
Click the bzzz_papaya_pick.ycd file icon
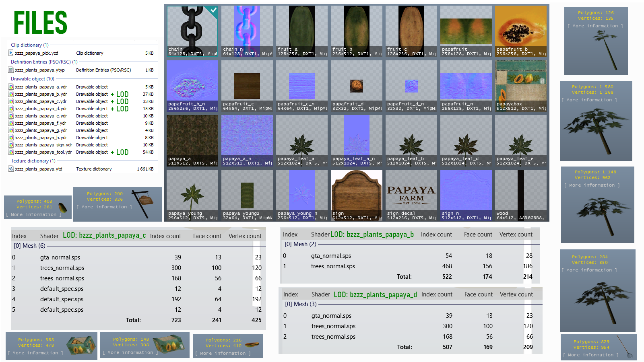point(11,53)
